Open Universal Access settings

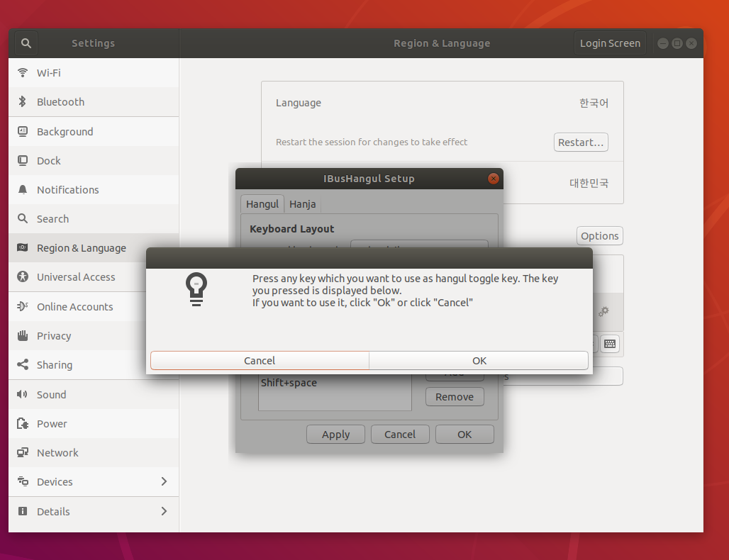coord(77,277)
